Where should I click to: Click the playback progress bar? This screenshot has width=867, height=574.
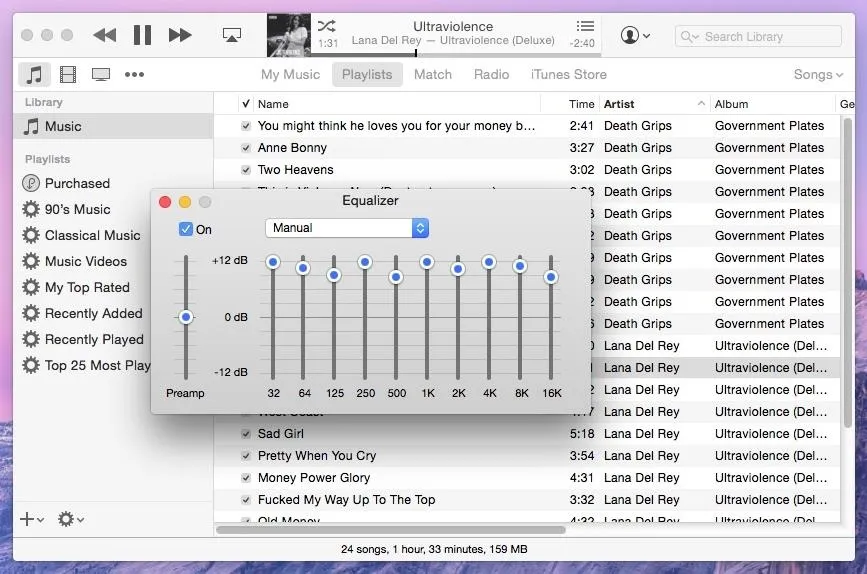pyautogui.click(x=456, y=54)
